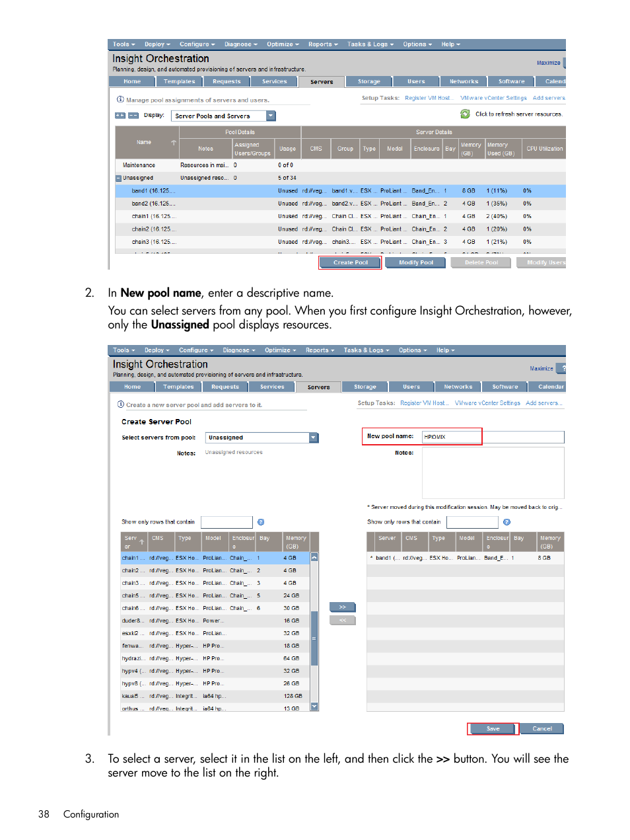Click the 'New pool name' input field
The height and width of the screenshot is (840, 630).
pyautogui.click(x=493, y=437)
